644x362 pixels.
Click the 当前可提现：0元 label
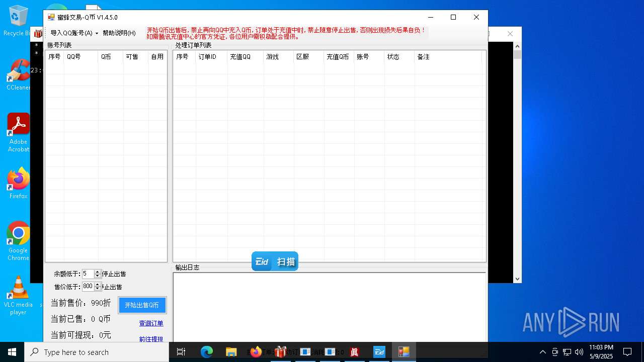[x=80, y=335]
